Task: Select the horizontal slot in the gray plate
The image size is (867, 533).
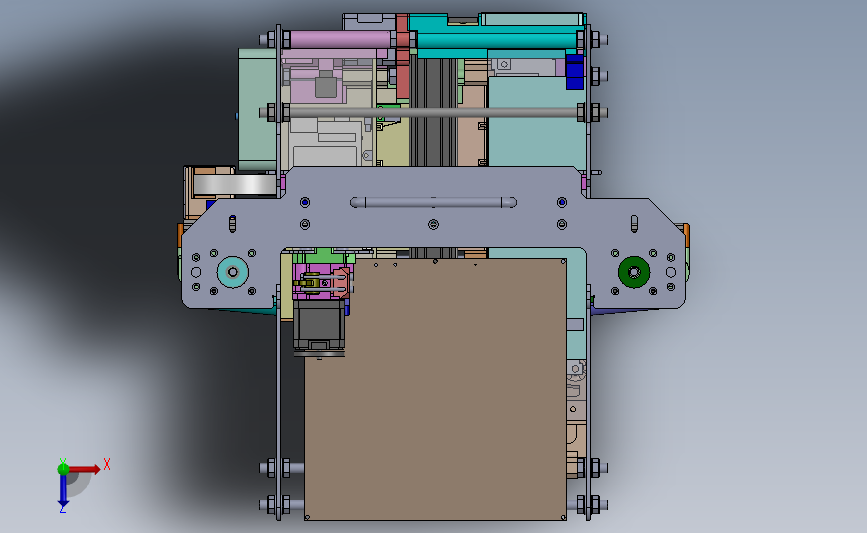Action: pyautogui.click(x=434, y=202)
